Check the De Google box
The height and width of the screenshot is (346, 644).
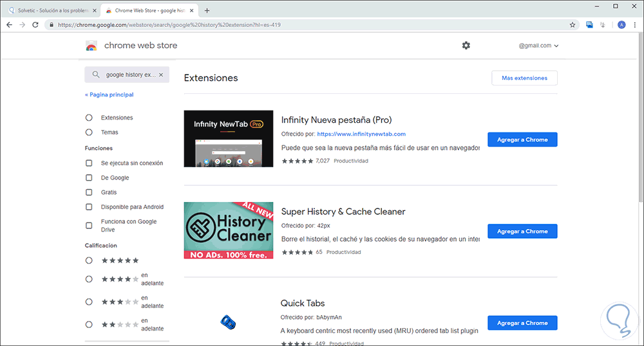(89, 178)
